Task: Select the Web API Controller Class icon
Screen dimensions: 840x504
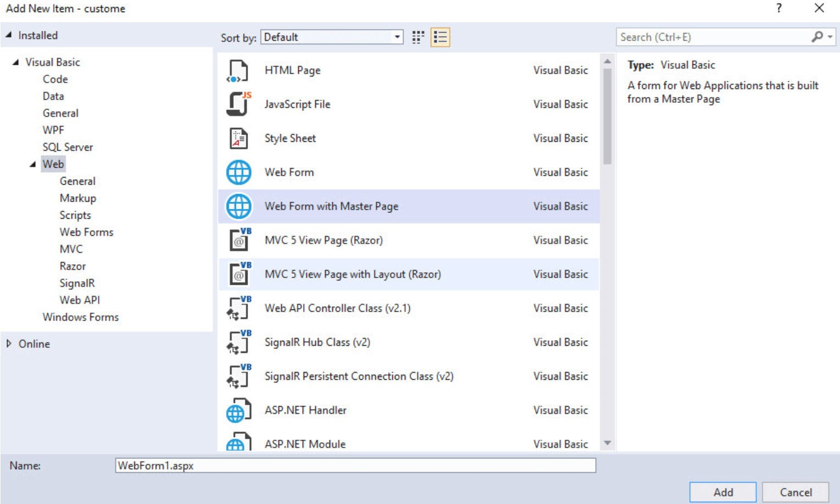Action: [238, 308]
